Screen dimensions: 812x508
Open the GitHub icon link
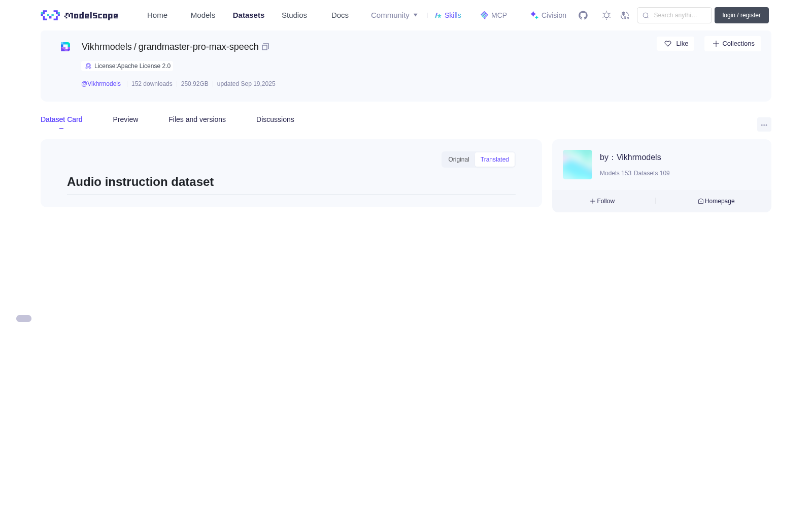(583, 15)
